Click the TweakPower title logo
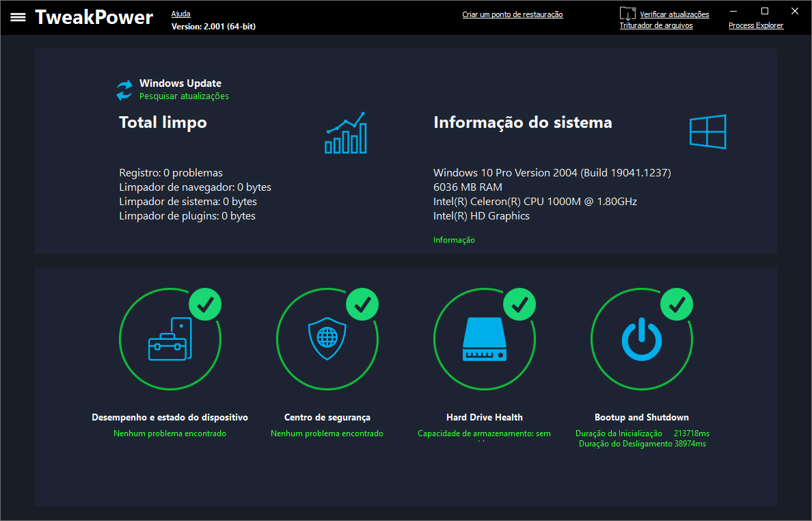 [x=94, y=18]
